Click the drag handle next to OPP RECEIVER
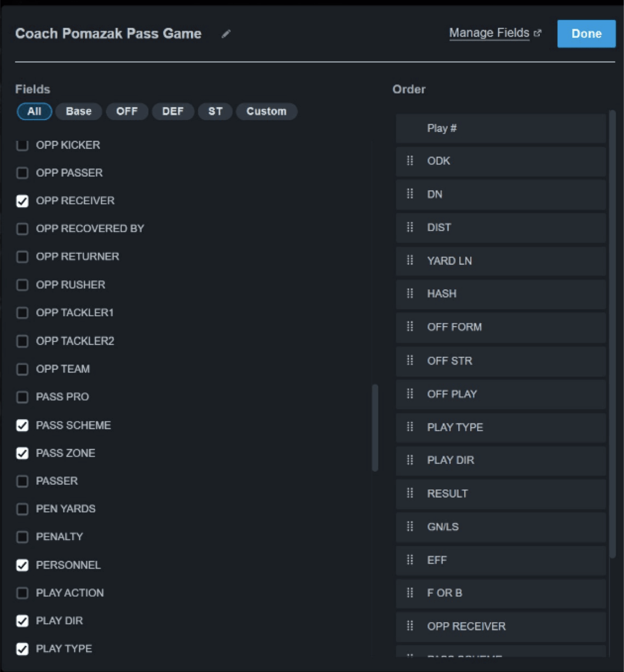 (x=410, y=626)
